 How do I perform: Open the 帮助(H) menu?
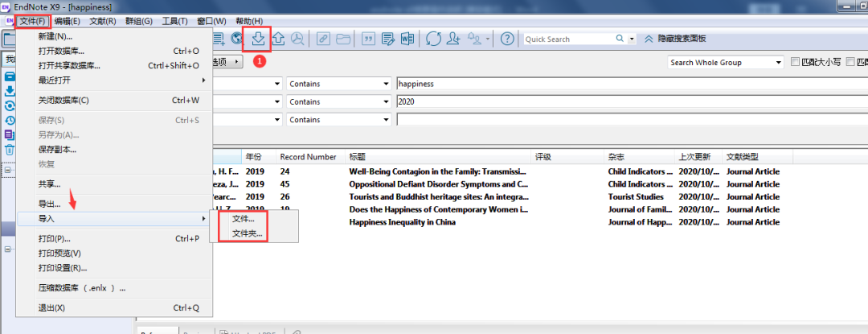tap(249, 21)
